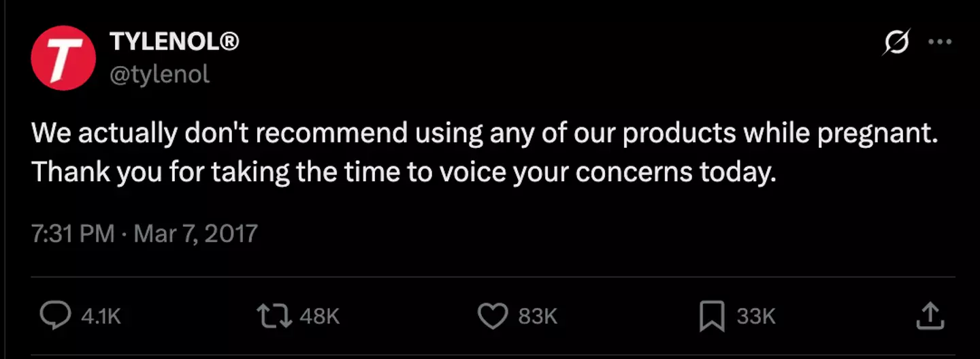980x359 pixels.
Task: Click the 83K likes count
Action: click(538, 316)
